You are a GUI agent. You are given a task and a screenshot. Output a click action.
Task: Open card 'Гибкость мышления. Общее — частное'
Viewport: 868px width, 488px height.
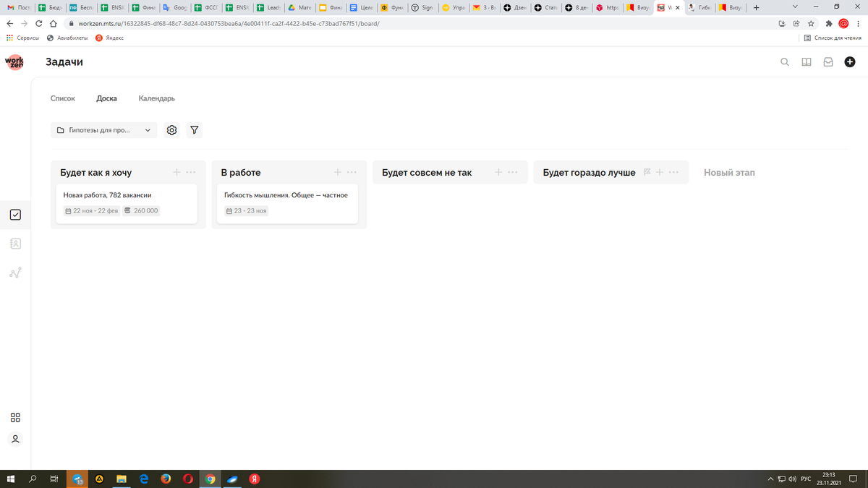[x=288, y=203]
